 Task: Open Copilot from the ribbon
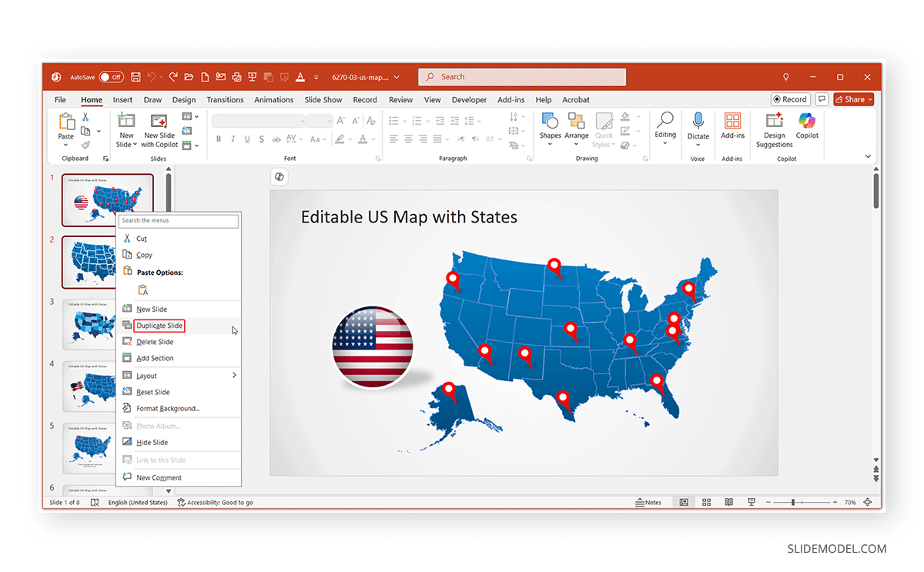[x=807, y=121]
